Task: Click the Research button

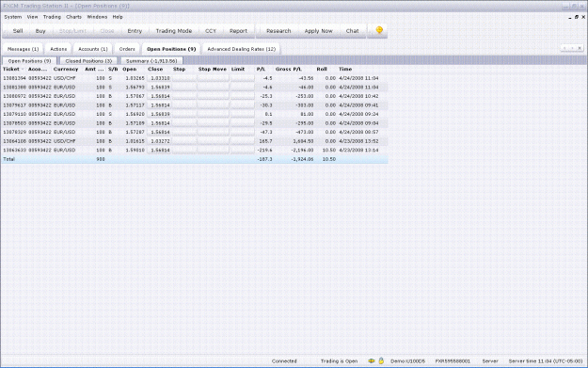Action: click(278, 31)
